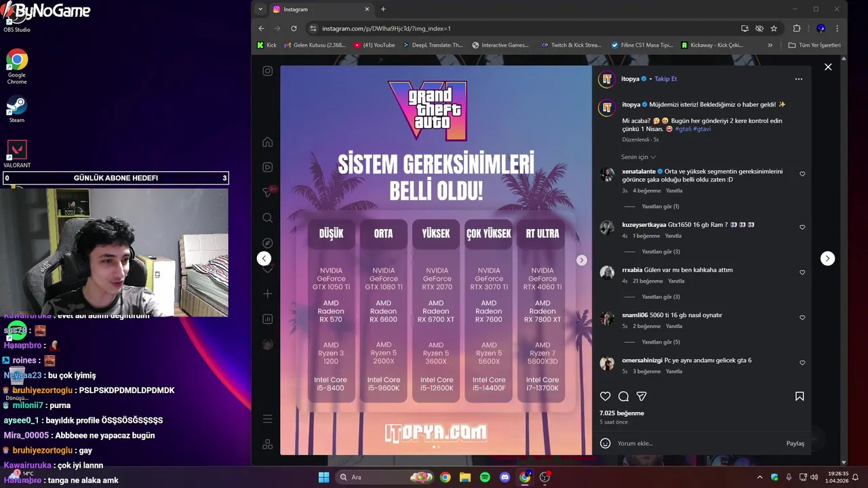Open the comment bubble icon under post

coord(623,396)
